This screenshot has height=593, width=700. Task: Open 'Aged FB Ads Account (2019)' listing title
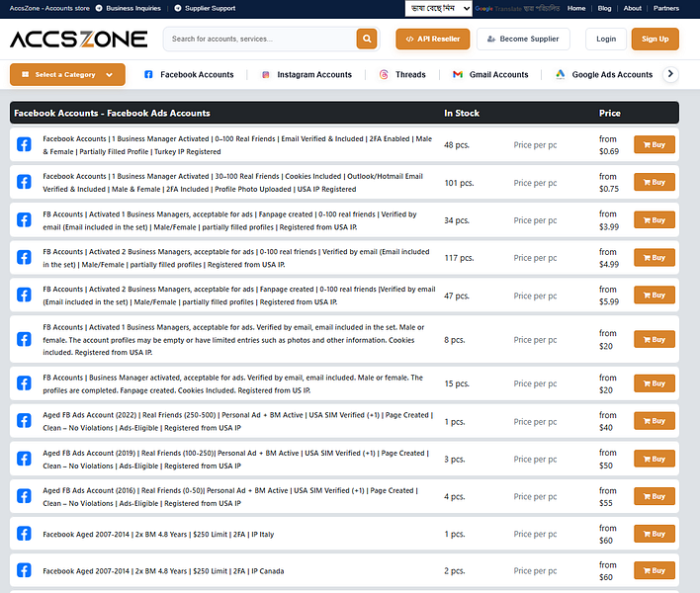[235, 460]
